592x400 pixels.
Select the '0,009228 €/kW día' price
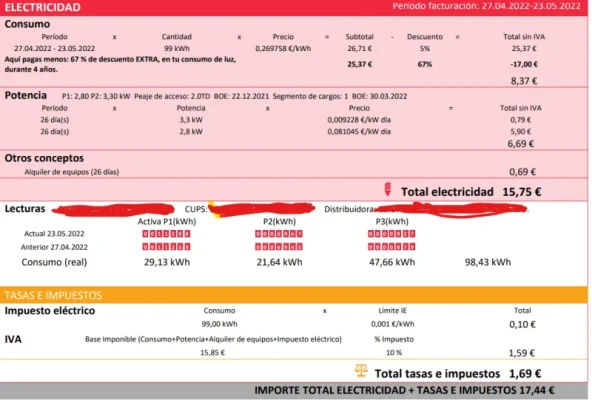point(359,120)
